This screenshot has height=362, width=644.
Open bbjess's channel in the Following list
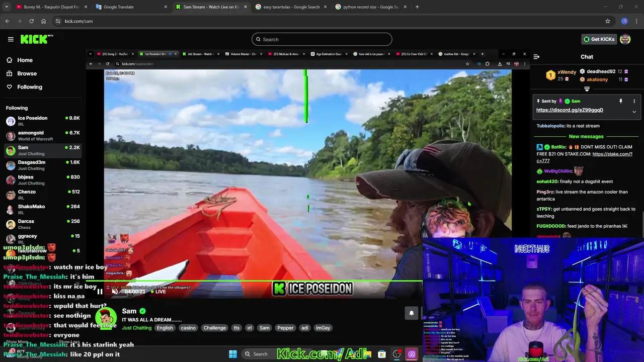[x=43, y=180]
